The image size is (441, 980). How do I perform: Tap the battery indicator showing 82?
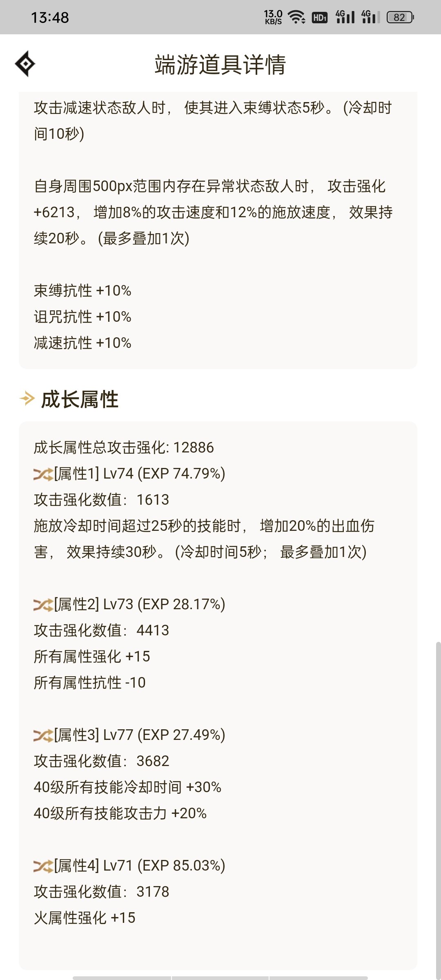coord(400,17)
